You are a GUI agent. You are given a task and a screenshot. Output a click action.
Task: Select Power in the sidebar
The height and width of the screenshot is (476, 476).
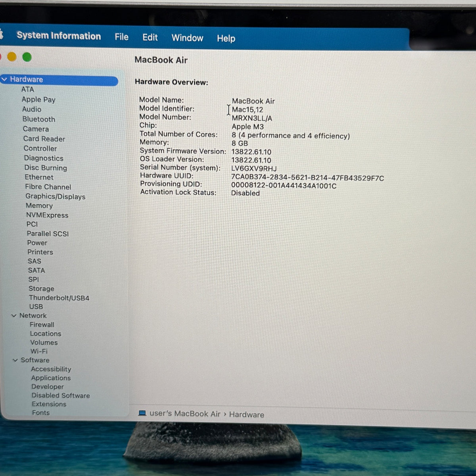(x=37, y=243)
